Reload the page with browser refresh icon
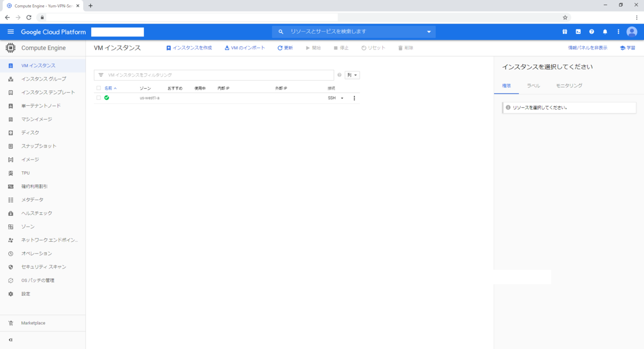This screenshot has height=349, width=644. click(x=28, y=17)
